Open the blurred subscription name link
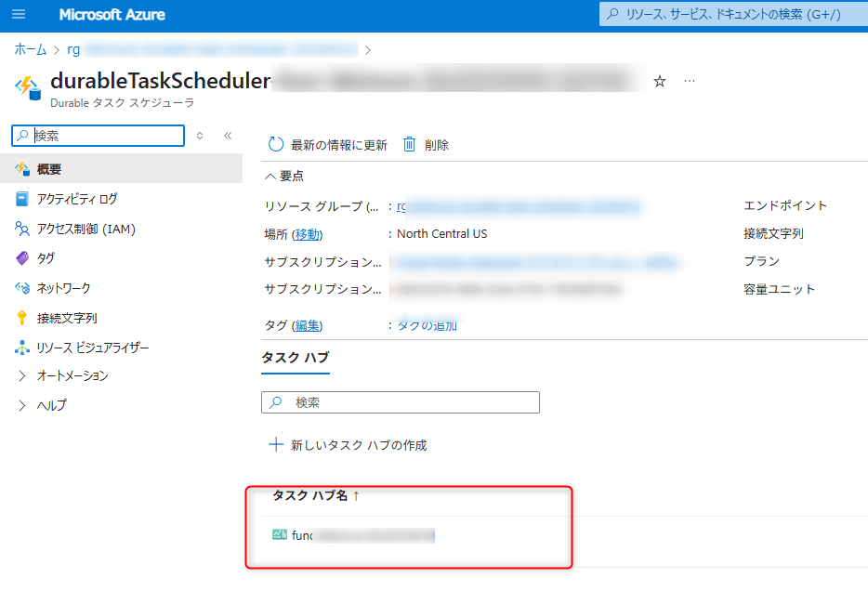Viewport: 868px width, 604px height. coord(536,262)
